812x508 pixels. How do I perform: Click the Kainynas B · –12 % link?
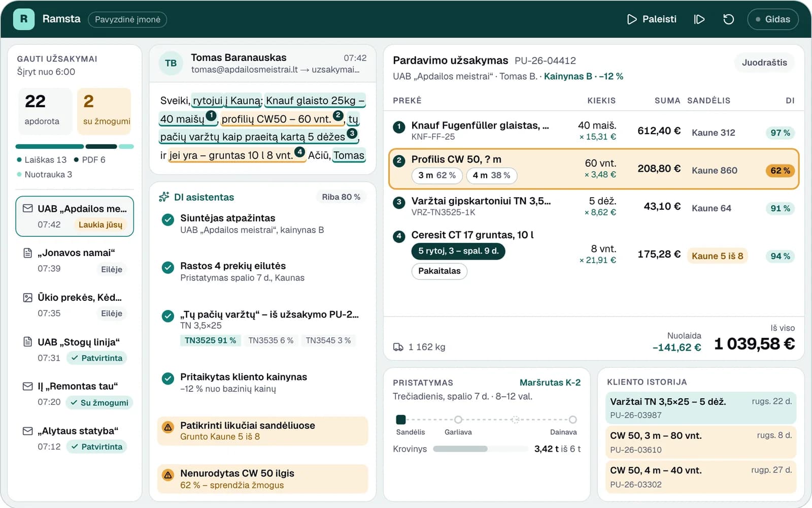584,76
